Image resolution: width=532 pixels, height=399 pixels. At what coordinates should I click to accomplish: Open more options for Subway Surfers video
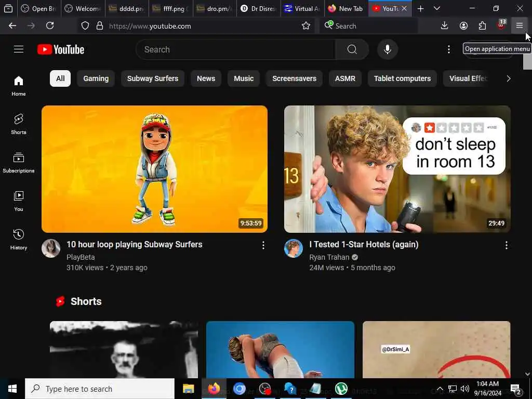click(263, 245)
